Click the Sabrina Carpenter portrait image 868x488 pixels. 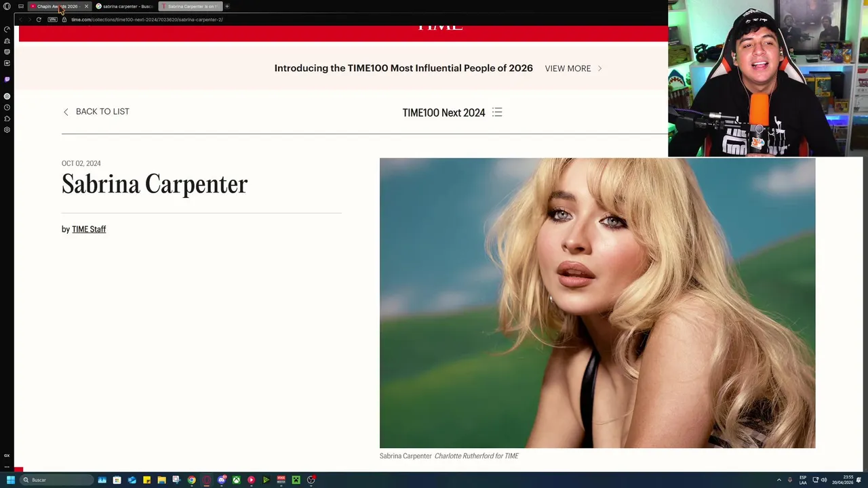(597, 303)
